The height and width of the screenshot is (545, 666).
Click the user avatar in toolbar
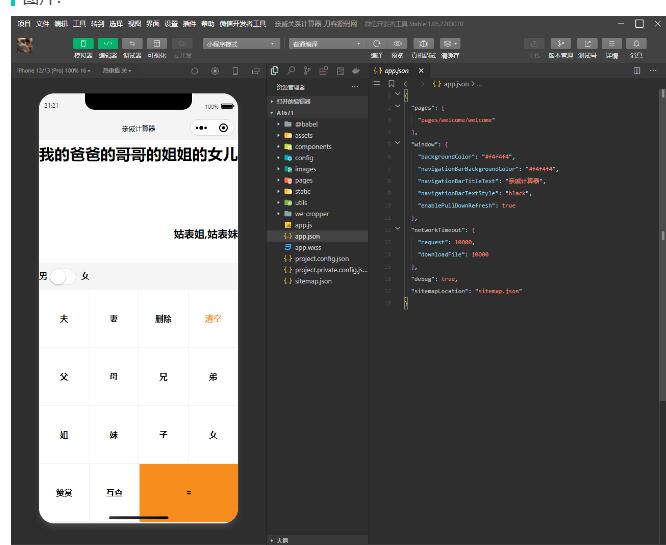pos(26,46)
